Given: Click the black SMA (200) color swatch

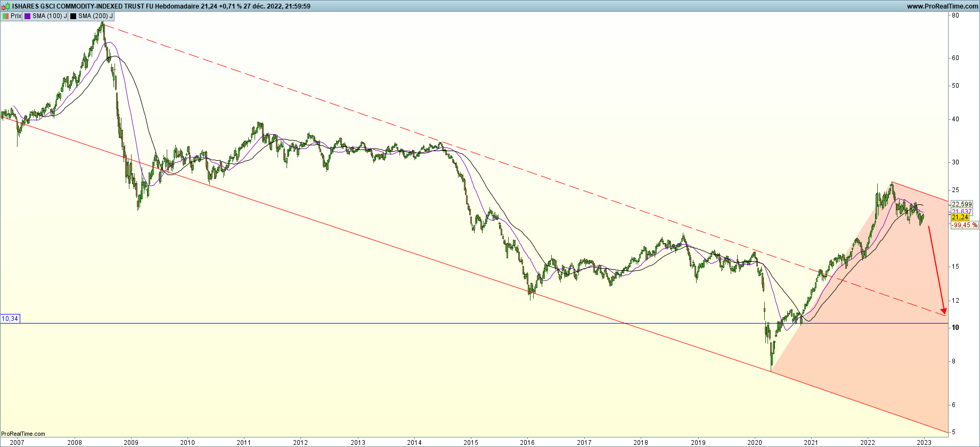Looking at the screenshot, I should click(73, 16).
